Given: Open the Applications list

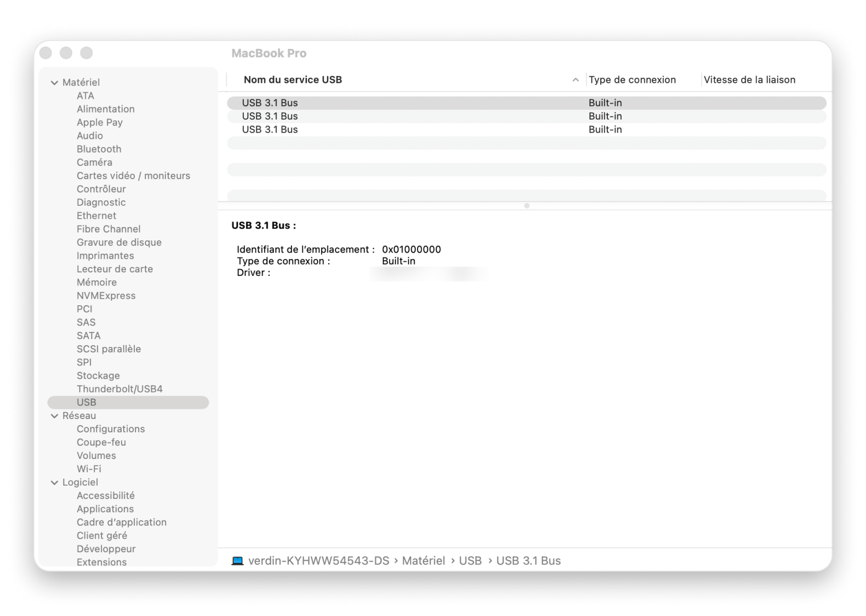Looking at the screenshot, I should coord(105,509).
